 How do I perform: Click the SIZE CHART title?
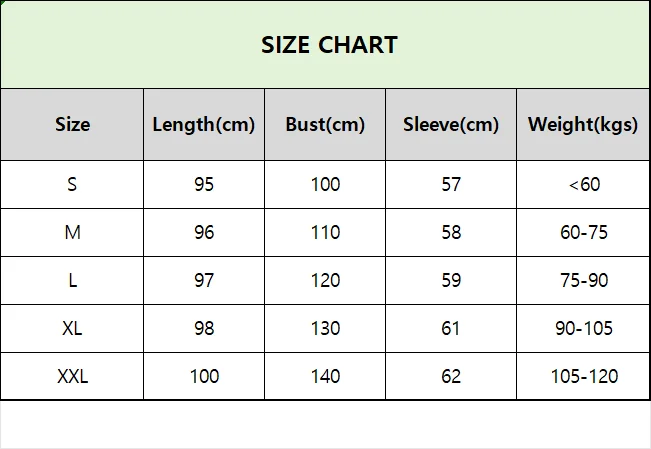coord(329,44)
